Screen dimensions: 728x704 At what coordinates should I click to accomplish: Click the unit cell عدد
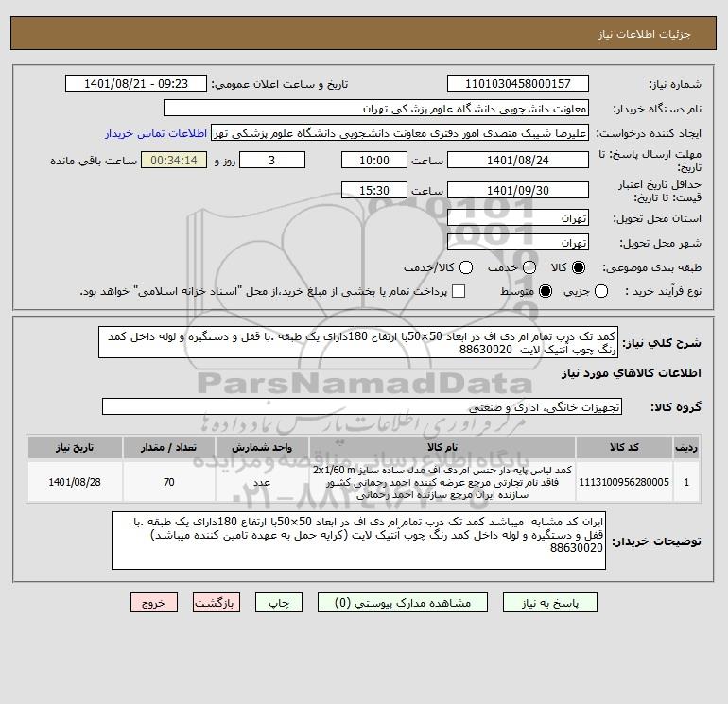click(x=262, y=482)
